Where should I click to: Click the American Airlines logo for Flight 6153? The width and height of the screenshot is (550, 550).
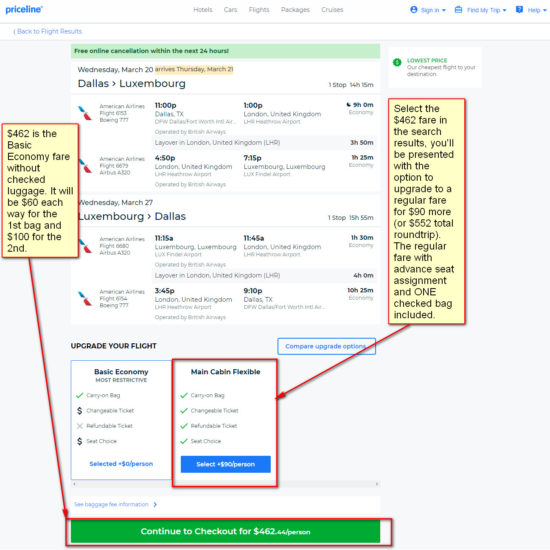(x=85, y=113)
